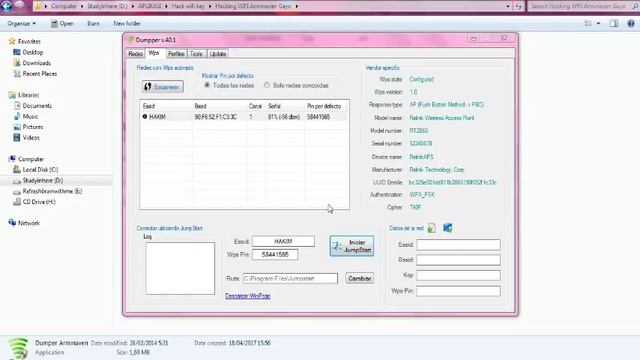Click the address bar refresh icon

point(519,6)
